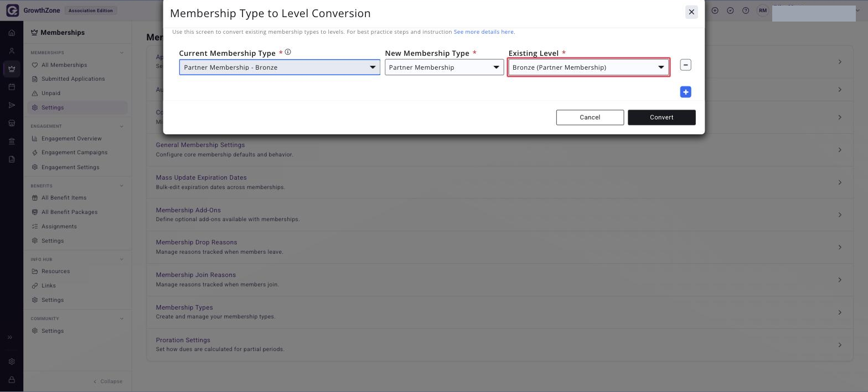868x392 pixels.
Task: Open the bank building icon in the rail
Action: click(x=12, y=141)
